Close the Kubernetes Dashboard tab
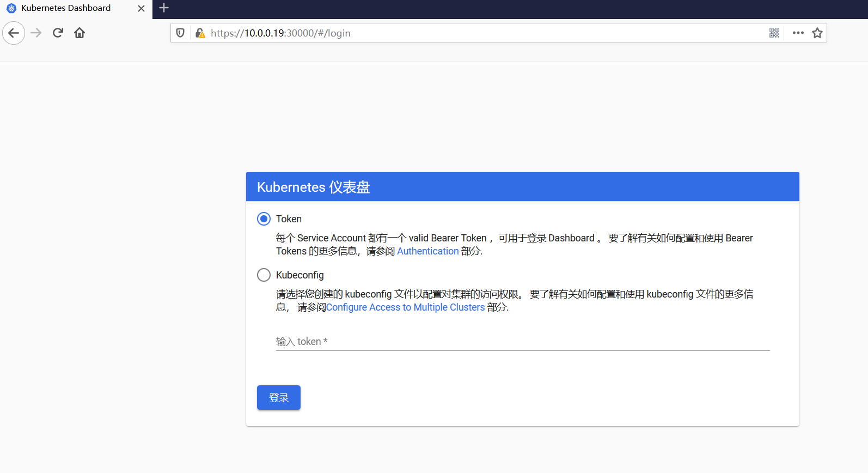This screenshot has width=868, height=473. pyautogui.click(x=141, y=8)
